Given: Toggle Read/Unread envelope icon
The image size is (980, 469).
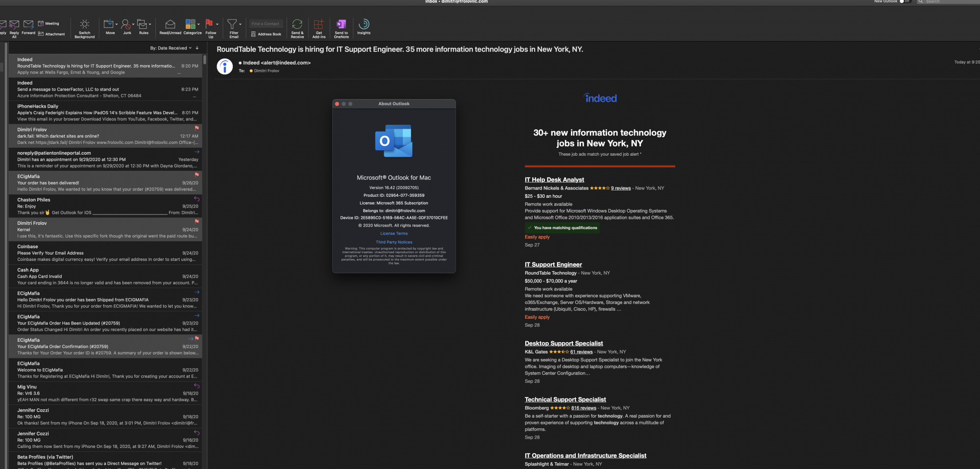Looking at the screenshot, I should [x=170, y=24].
